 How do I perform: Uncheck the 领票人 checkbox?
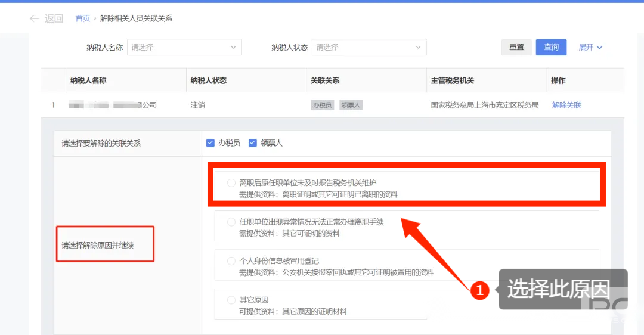(253, 143)
